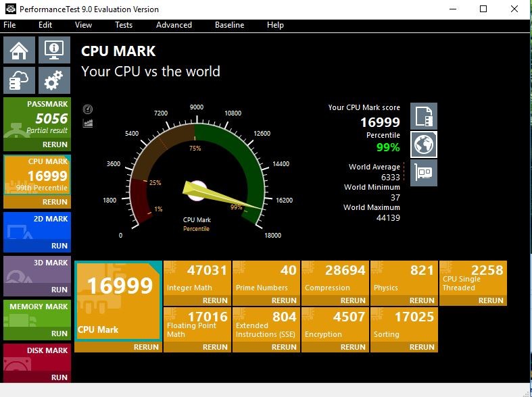Click the hardware card comparison icon
The image size is (532, 397).
(x=424, y=173)
